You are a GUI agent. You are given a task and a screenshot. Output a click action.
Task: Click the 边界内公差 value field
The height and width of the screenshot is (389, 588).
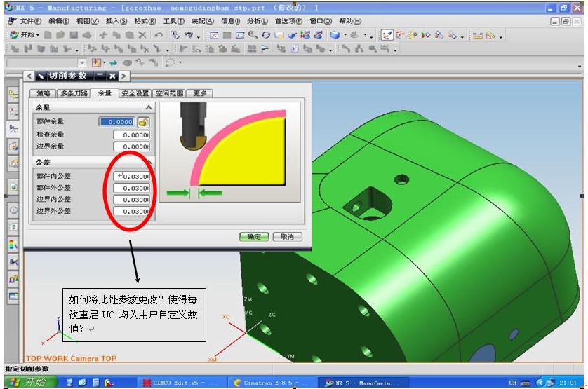coord(132,200)
